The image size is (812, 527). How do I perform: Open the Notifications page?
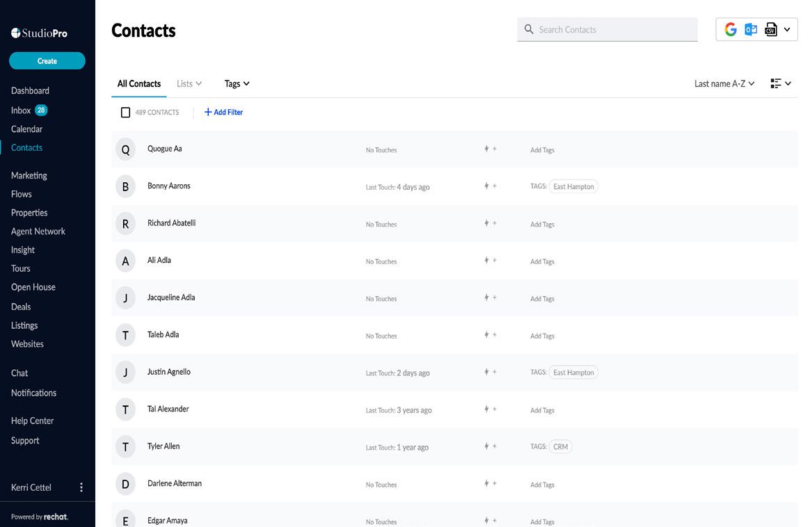pos(33,393)
